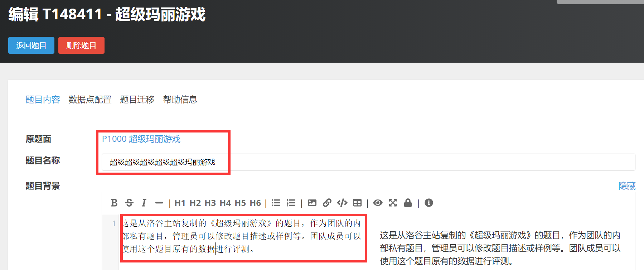
Task: Insert an image into the editor
Action: [x=312, y=203]
